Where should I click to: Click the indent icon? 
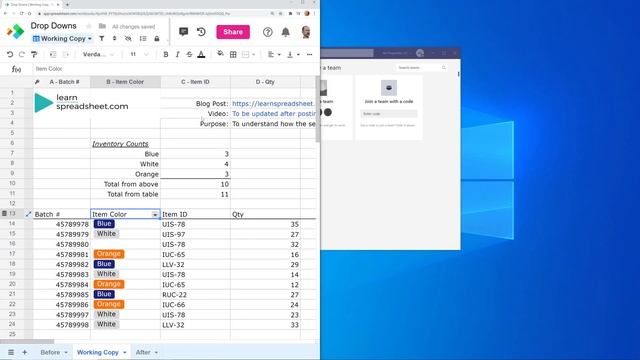click(x=66, y=54)
